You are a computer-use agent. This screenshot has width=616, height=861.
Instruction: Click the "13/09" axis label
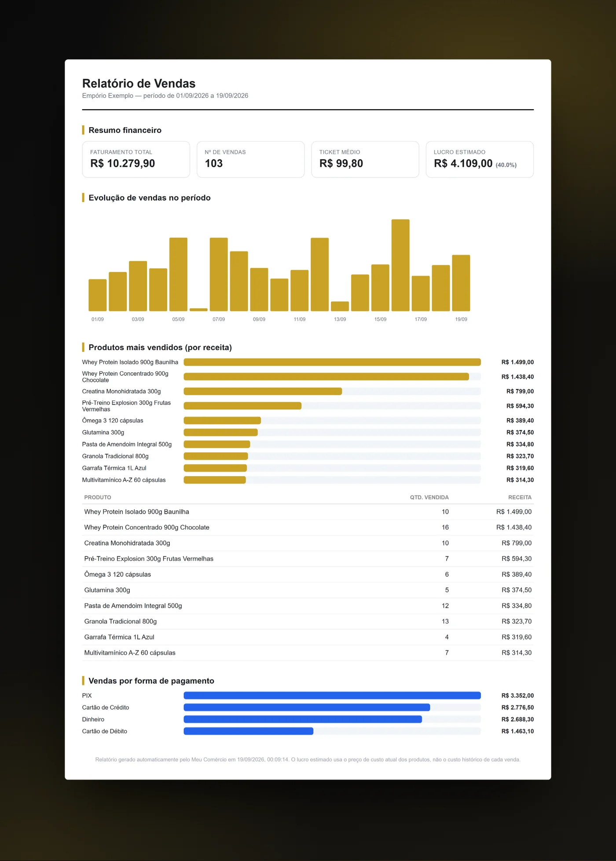click(x=340, y=319)
